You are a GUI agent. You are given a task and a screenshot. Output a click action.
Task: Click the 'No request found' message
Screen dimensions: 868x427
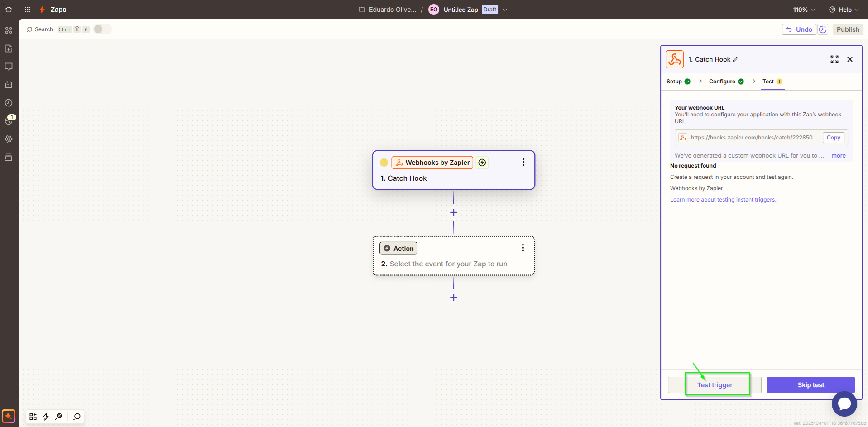point(693,166)
